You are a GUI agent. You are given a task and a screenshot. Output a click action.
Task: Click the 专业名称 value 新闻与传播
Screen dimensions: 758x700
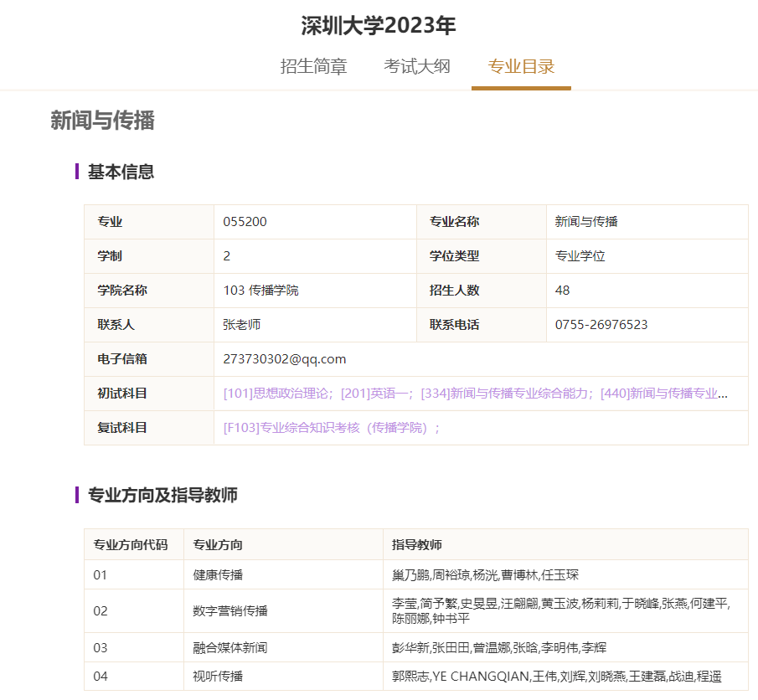(x=586, y=222)
